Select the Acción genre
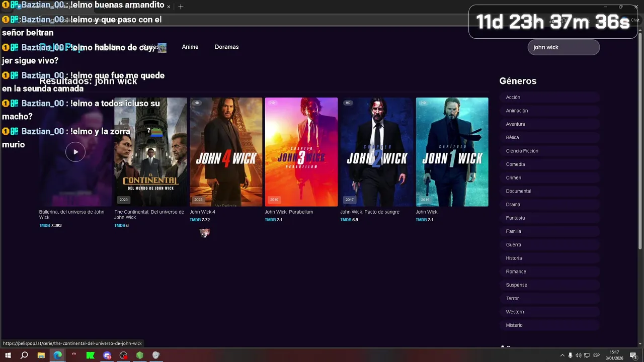The image size is (644, 362). (549, 98)
